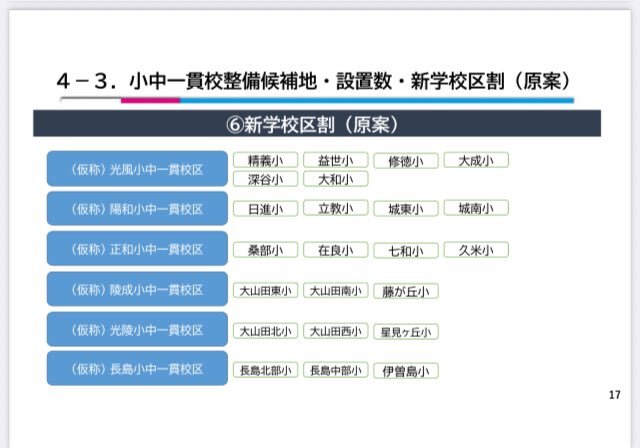Click the '修徳小' school label

tap(406, 161)
